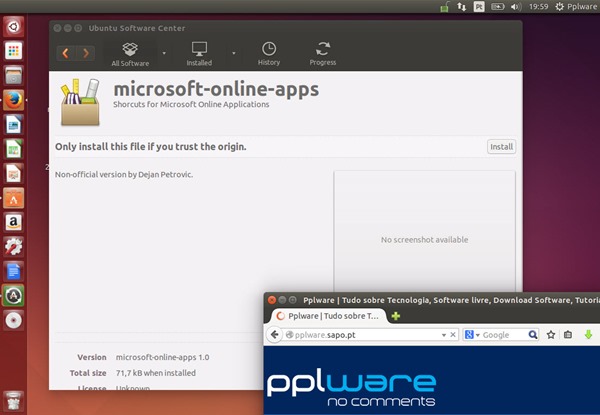This screenshot has width=600, height=415.
Task: Open the blue document launcher icon
Action: click(13, 271)
